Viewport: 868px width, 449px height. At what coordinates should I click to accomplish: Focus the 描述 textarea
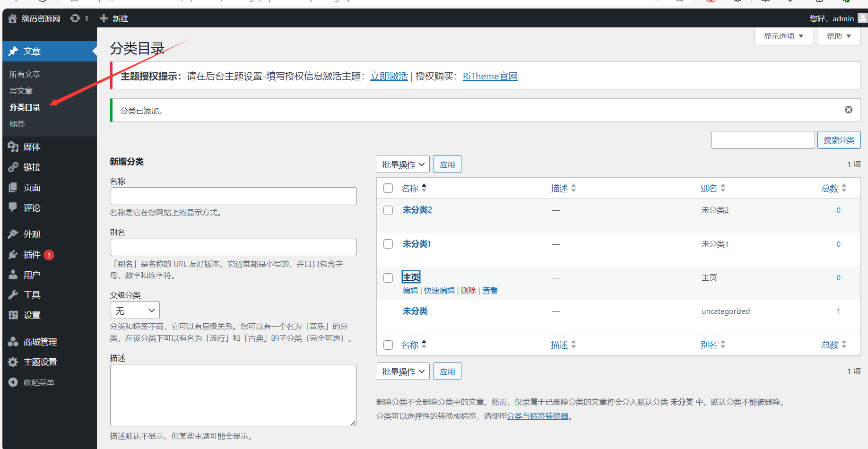click(x=233, y=395)
